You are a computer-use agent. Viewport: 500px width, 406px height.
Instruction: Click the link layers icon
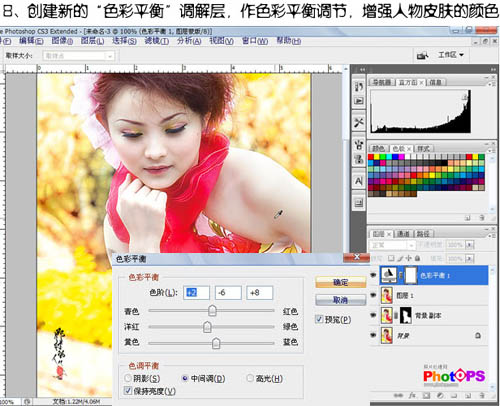coord(398,395)
